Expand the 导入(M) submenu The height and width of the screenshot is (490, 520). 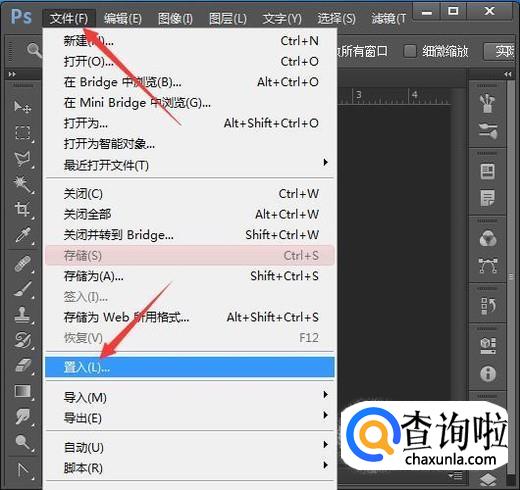(x=190, y=397)
